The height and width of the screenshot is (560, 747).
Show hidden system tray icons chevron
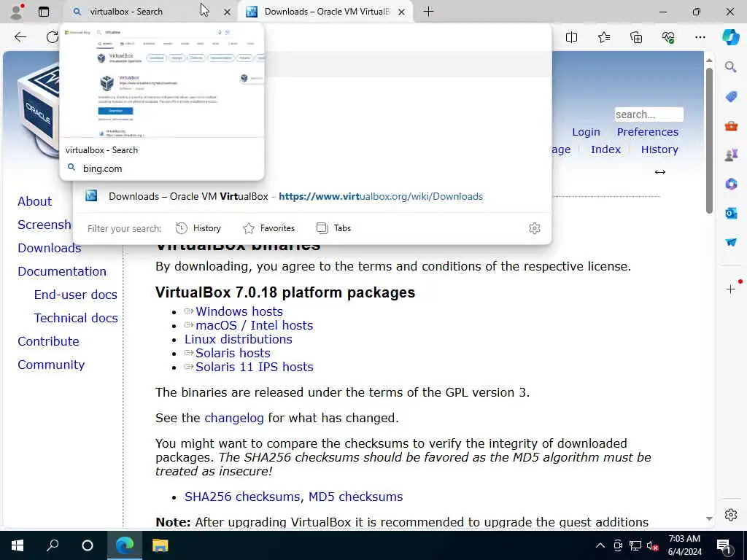pyautogui.click(x=600, y=545)
